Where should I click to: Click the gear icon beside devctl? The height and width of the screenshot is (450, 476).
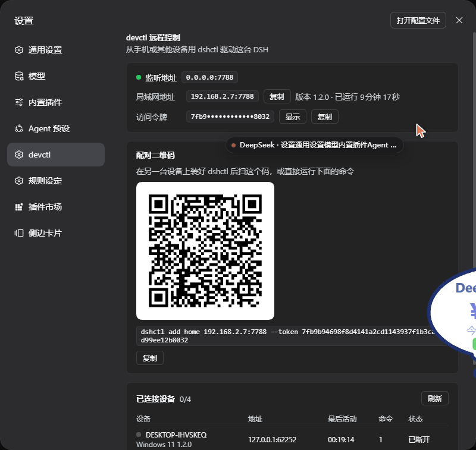[x=19, y=155]
